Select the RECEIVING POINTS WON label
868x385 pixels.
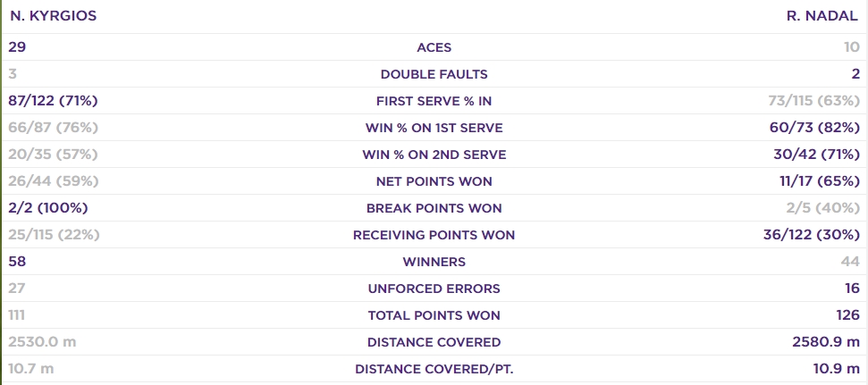pyautogui.click(x=434, y=235)
